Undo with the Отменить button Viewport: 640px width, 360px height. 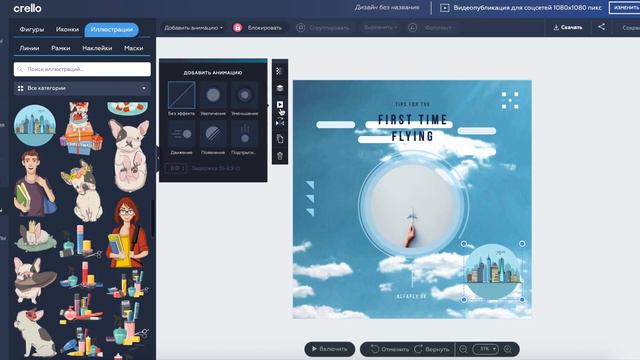pyautogui.click(x=390, y=349)
